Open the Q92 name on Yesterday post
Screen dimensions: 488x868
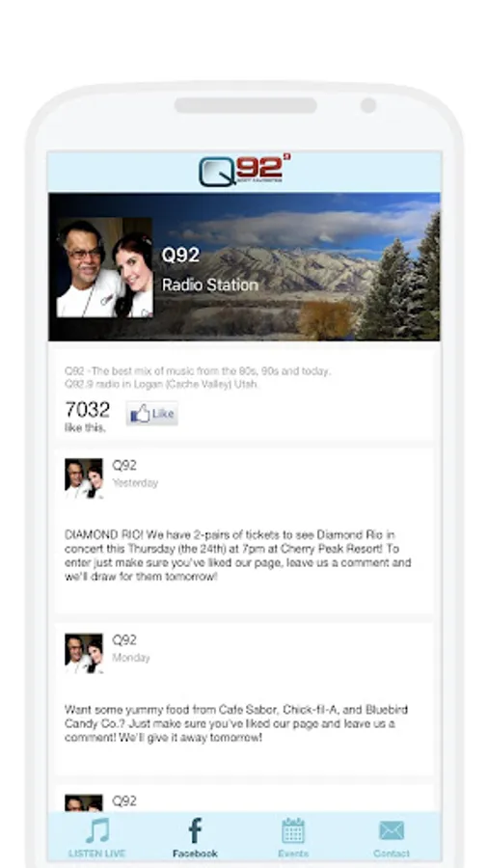coord(124,466)
